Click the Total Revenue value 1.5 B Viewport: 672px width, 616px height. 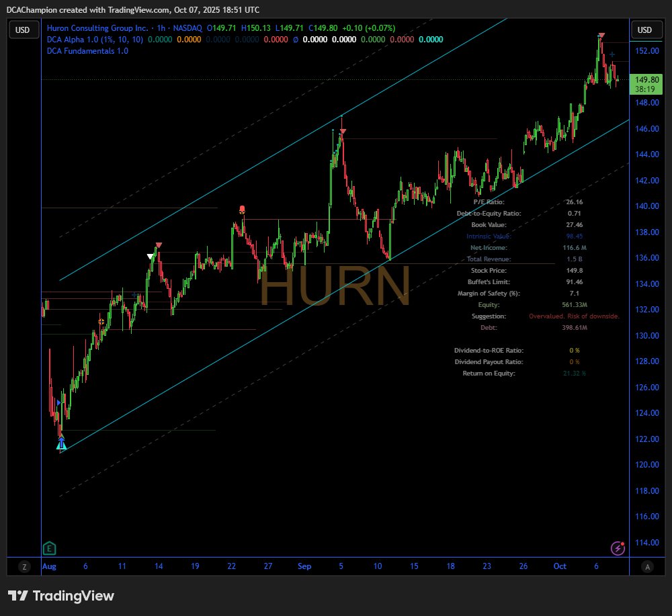[575, 259]
